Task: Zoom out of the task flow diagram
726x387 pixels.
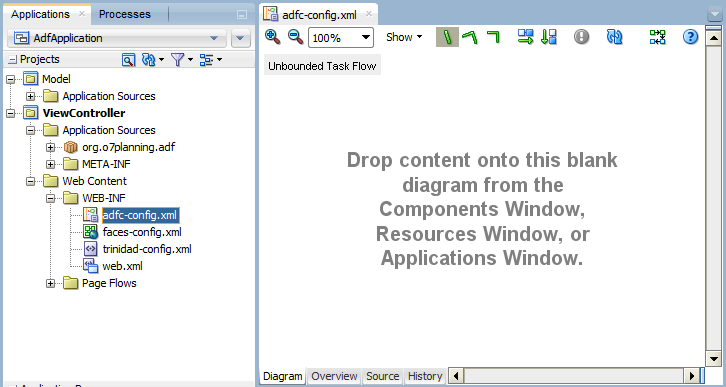Action: (295, 37)
